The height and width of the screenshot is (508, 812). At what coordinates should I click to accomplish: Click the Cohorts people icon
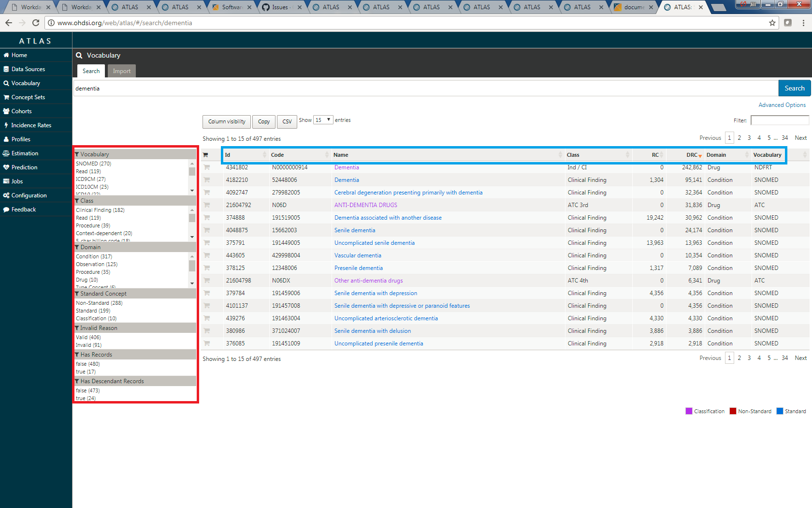pos(6,111)
